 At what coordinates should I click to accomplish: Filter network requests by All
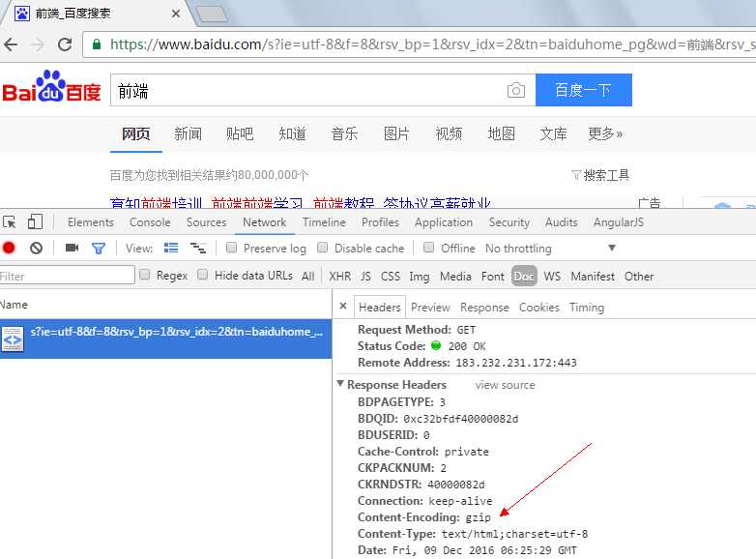(308, 277)
